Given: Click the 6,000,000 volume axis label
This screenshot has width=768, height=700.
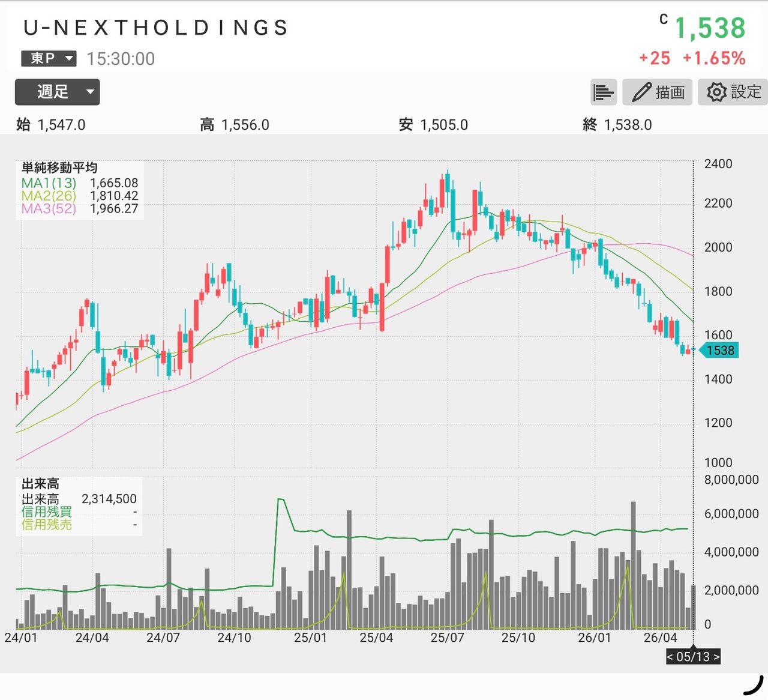Looking at the screenshot, I should point(731,514).
